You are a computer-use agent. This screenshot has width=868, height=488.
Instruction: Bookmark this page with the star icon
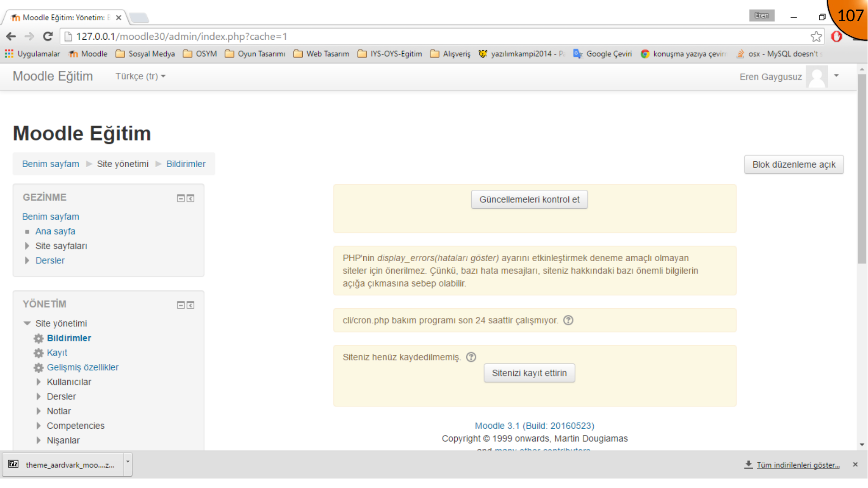tap(816, 37)
